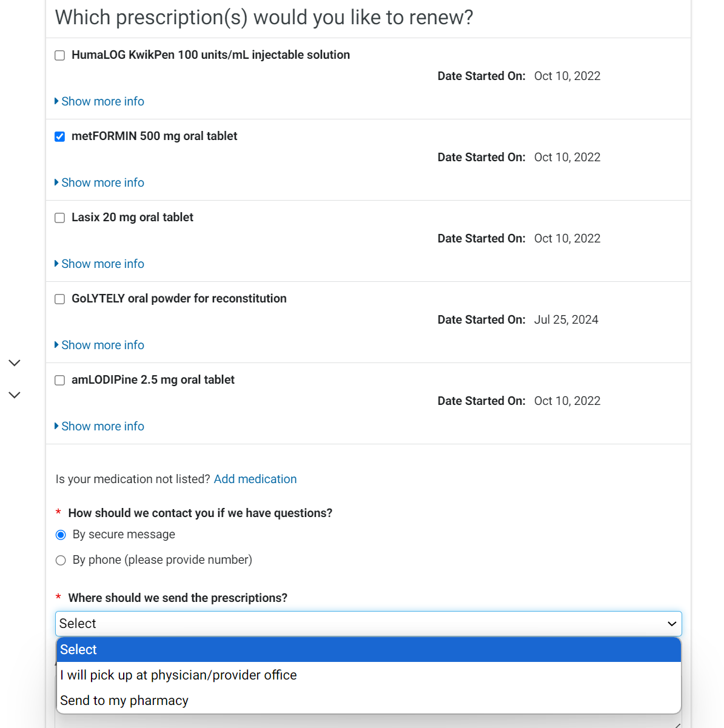Select By phone contact option
This screenshot has width=724, height=728.
(61, 560)
